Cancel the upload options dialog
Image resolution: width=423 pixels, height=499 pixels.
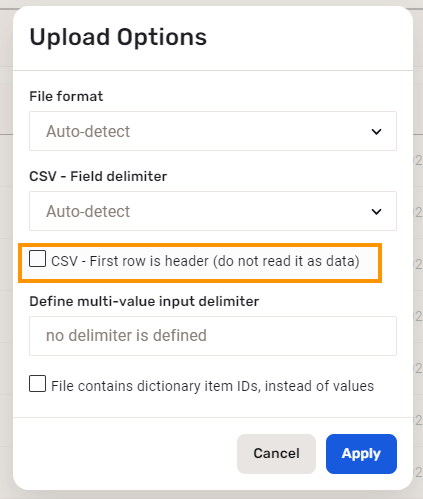coord(276,454)
